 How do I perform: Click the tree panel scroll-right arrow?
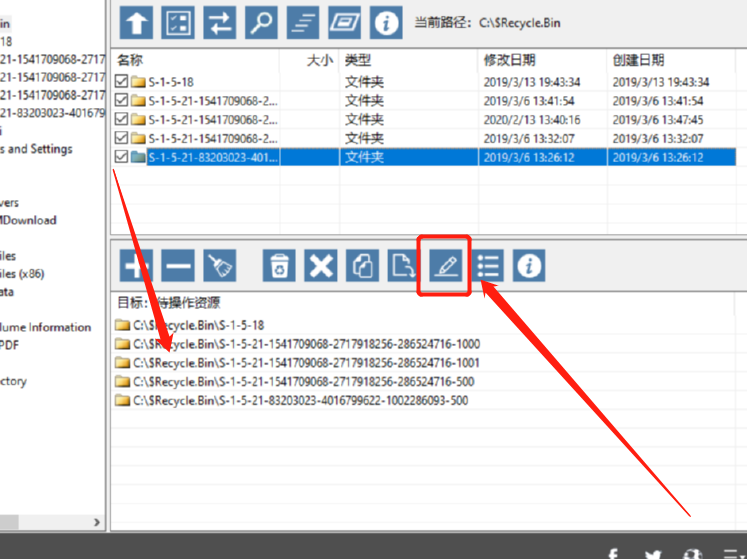point(97,522)
